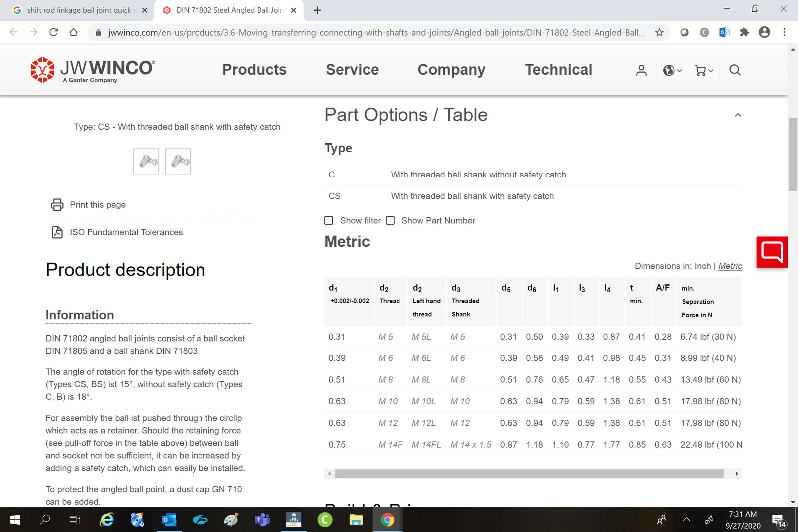Click the search magnifier icon
Screen dimensions: 798x532
coord(735,70)
